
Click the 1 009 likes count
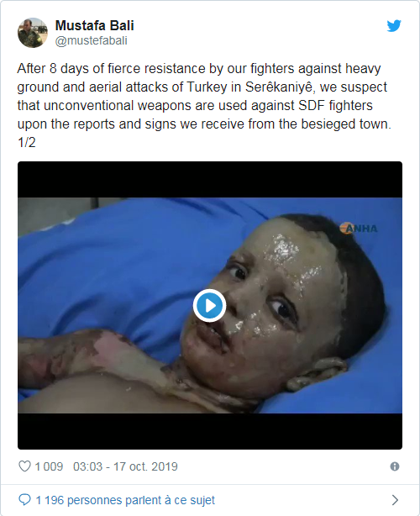(49, 466)
